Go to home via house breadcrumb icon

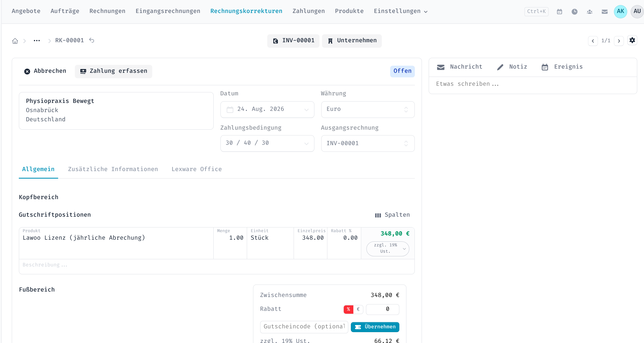(15, 41)
